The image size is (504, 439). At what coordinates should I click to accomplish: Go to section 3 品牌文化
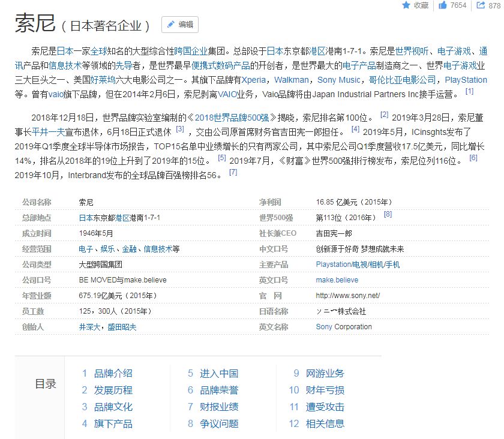tap(113, 407)
